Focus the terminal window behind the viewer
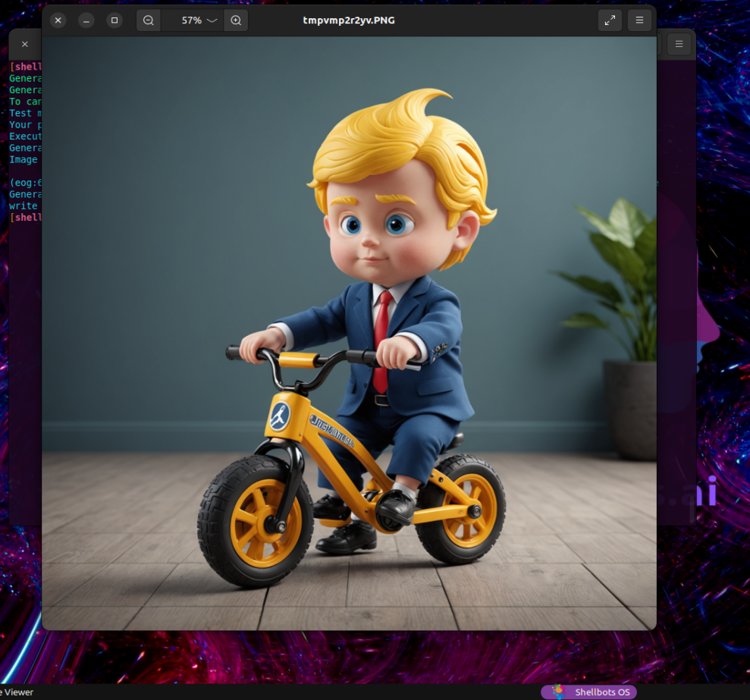The image size is (750, 700). coord(24,303)
